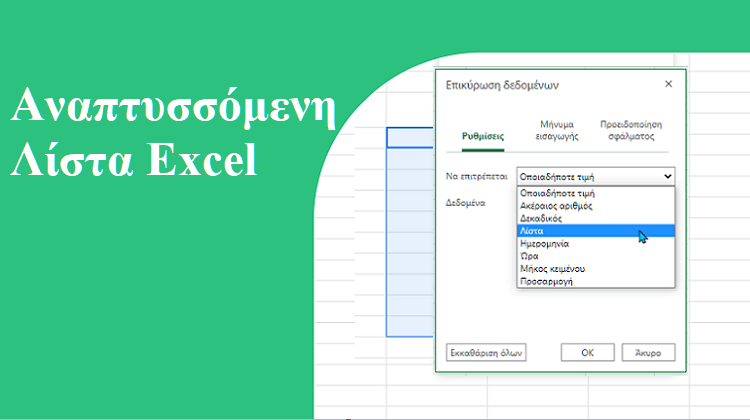The height and width of the screenshot is (420, 750).
Task: Select the Ημερομηνία option
Action: pyautogui.click(x=596, y=243)
